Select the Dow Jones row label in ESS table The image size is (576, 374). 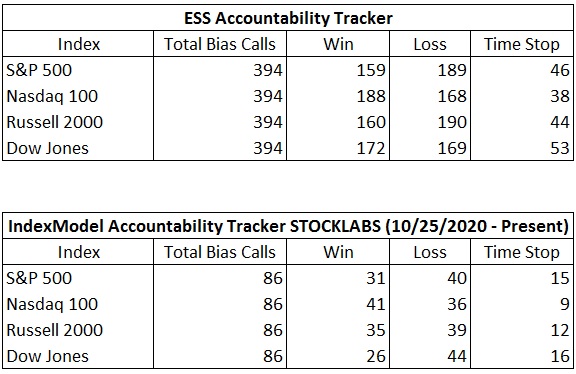[48, 148]
